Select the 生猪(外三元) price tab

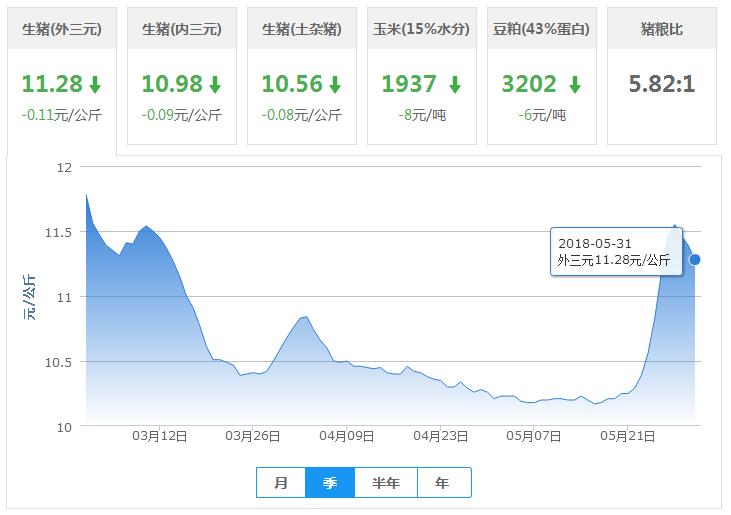point(61,29)
